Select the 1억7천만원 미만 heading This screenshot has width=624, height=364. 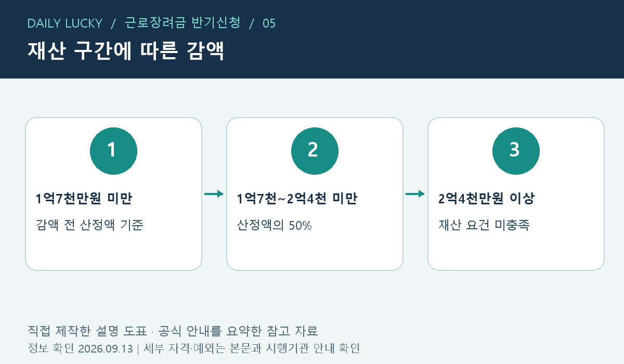point(84,199)
